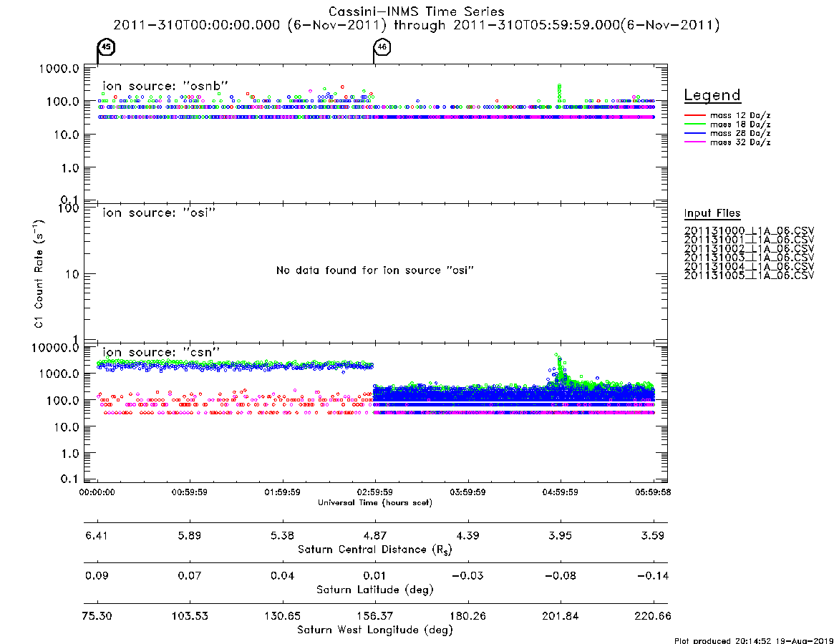The image size is (834, 644).
Task: Click time tick label 01:59:59
Action: (283, 492)
